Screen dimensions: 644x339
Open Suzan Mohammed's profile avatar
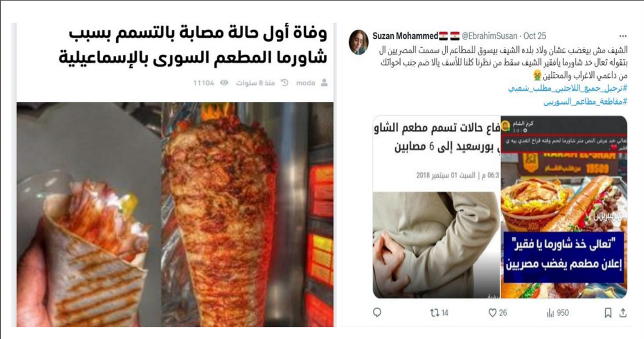[x=359, y=42]
